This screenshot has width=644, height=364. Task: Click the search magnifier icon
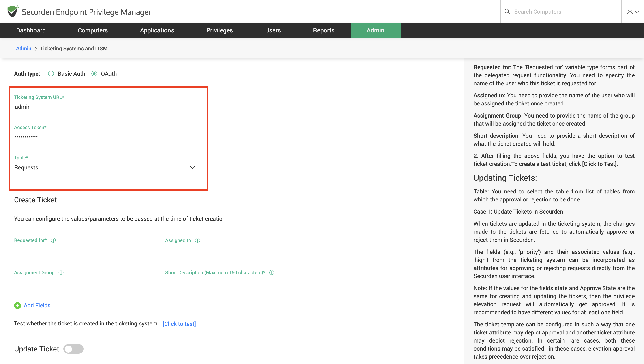click(507, 11)
